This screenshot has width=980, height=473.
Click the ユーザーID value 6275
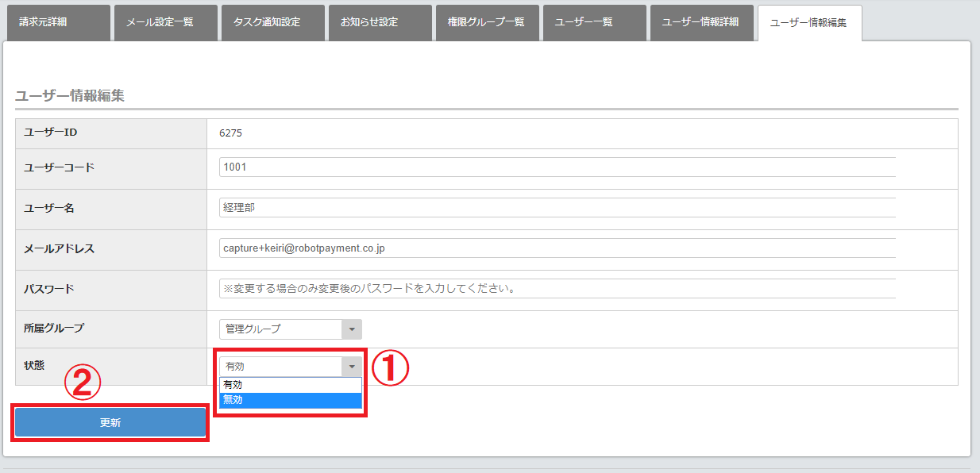coord(231,133)
